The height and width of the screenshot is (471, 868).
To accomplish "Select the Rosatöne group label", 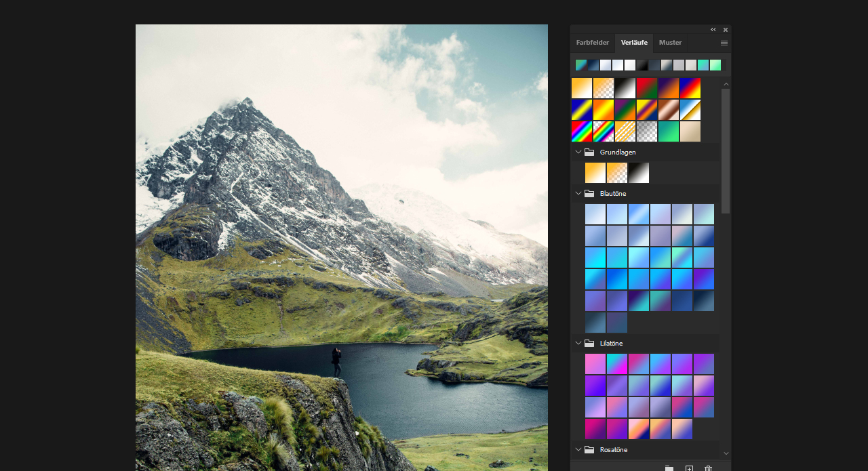I will (x=614, y=450).
